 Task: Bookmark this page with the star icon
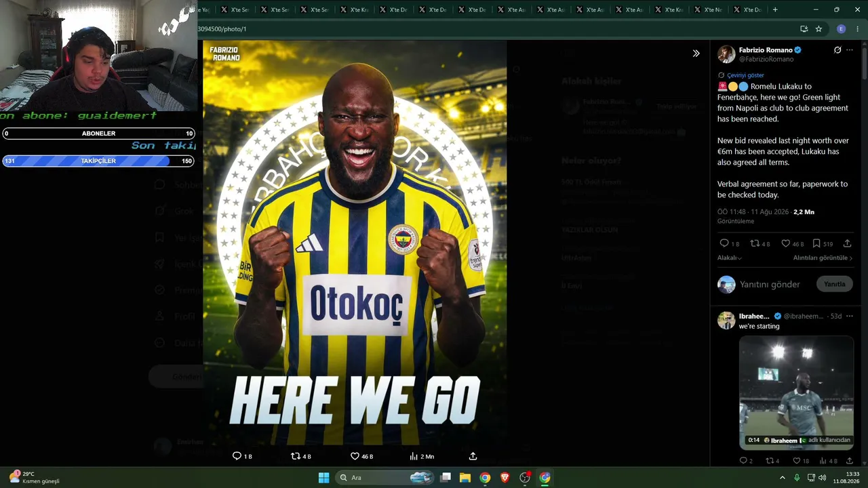tap(818, 29)
